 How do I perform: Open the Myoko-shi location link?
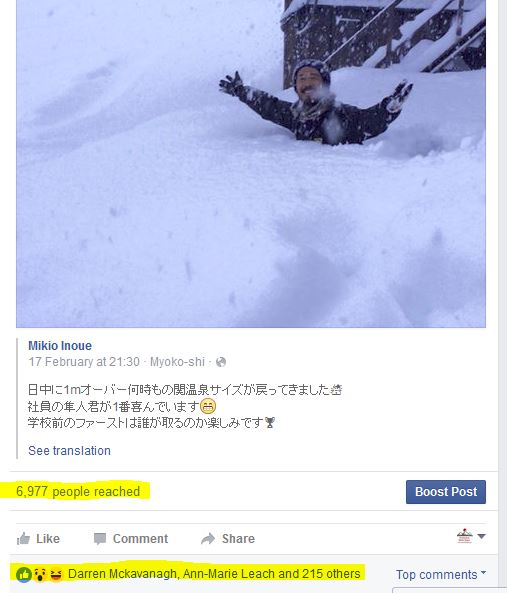click(177, 362)
